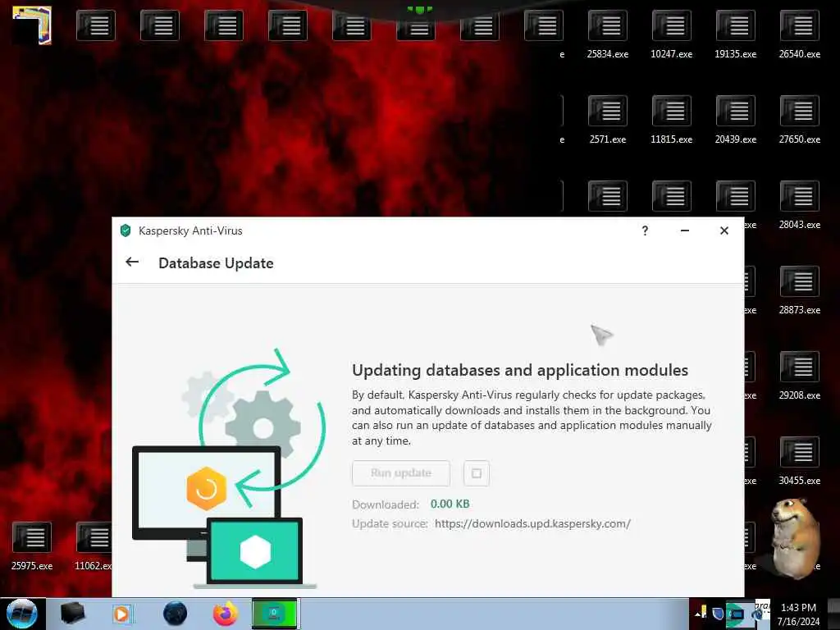Click the green Kaspersky tray icon
This screenshot has height=630, width=840.
pyautogui.click(x=735, y=614)
